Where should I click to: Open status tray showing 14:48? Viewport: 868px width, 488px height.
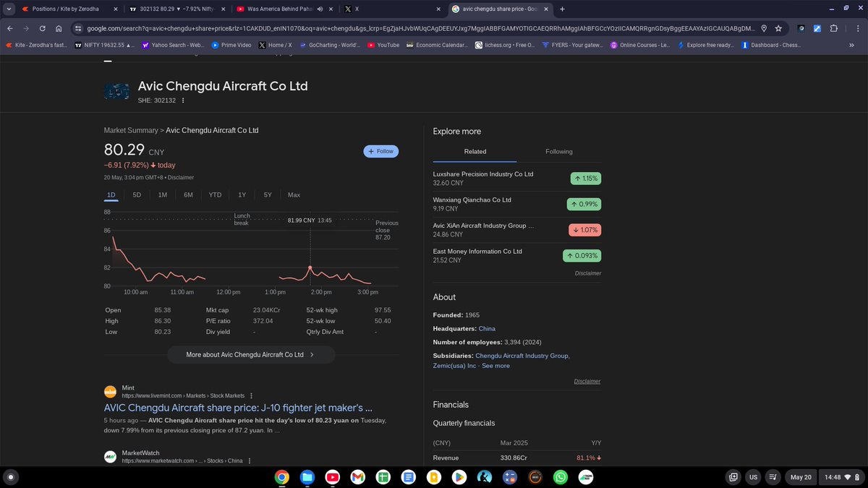pos(842,477)
